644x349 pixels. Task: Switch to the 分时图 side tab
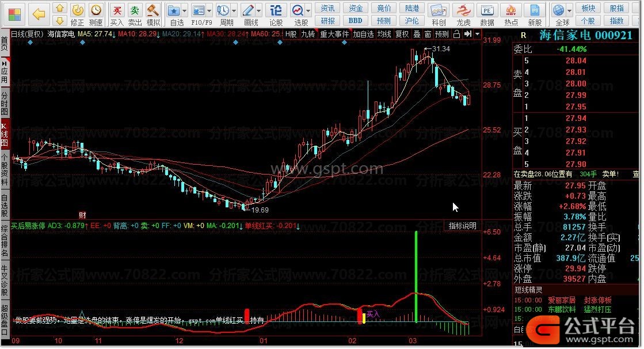point(5,103)
